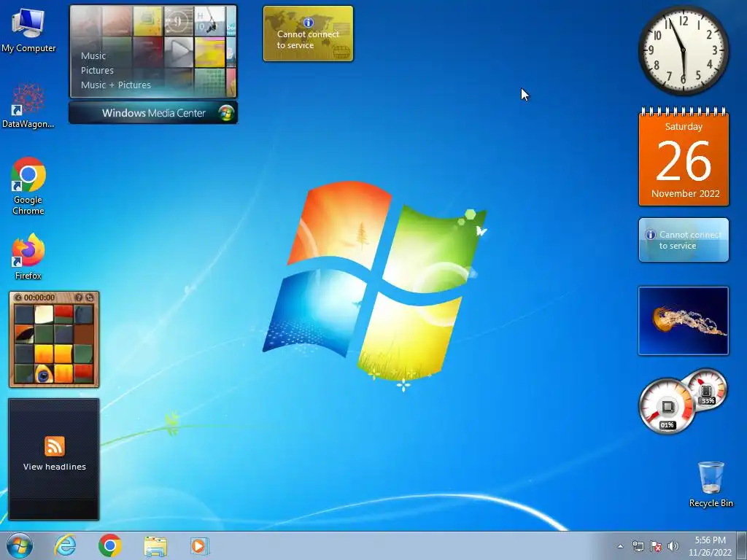Screen dimensions: 747x560
Task: Click View headlines in Feed gadget
Action: coord(54,467)
